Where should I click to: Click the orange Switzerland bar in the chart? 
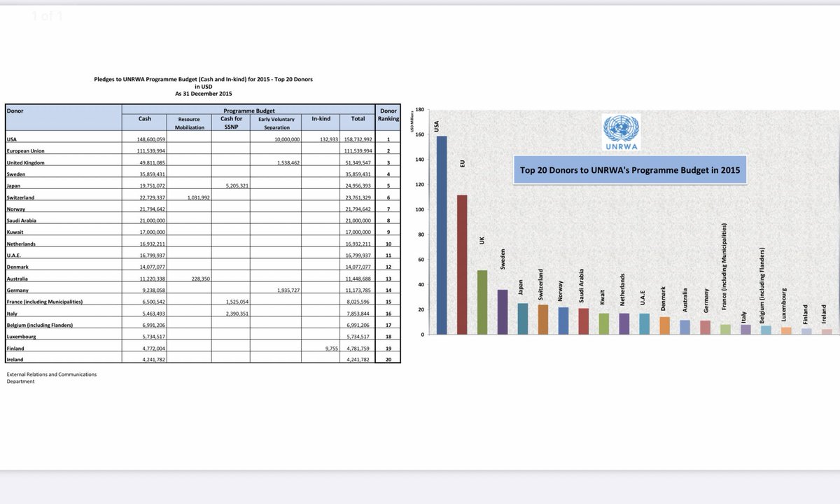(x=543, y=319)
